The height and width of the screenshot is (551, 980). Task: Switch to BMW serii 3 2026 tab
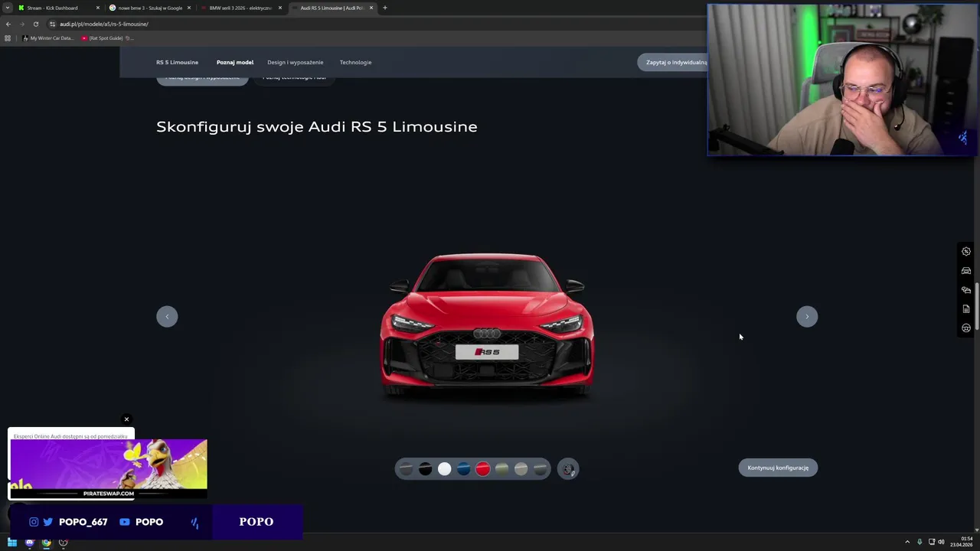(240, 8)
